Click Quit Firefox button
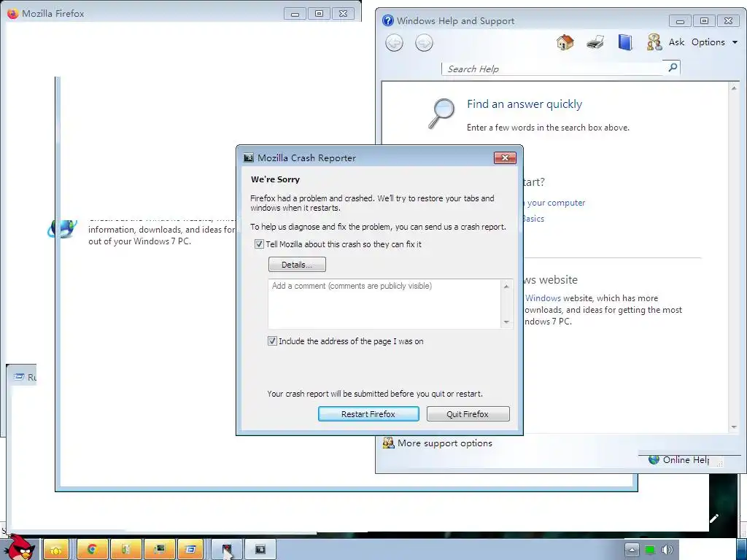 tap(468, 414)
